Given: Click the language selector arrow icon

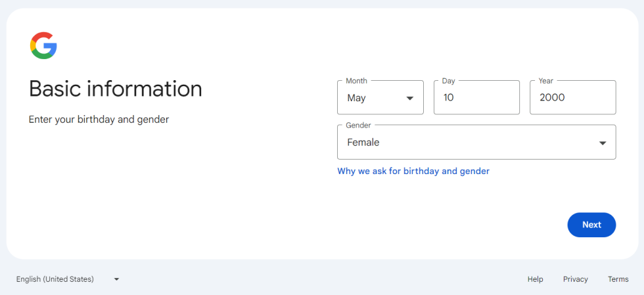Looking at the screenshot, I should pos(117,279).
